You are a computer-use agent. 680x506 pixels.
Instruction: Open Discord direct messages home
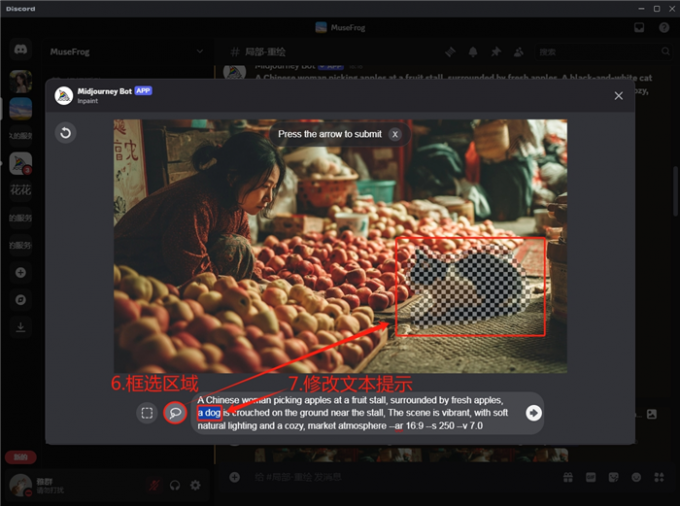(20, 49)
